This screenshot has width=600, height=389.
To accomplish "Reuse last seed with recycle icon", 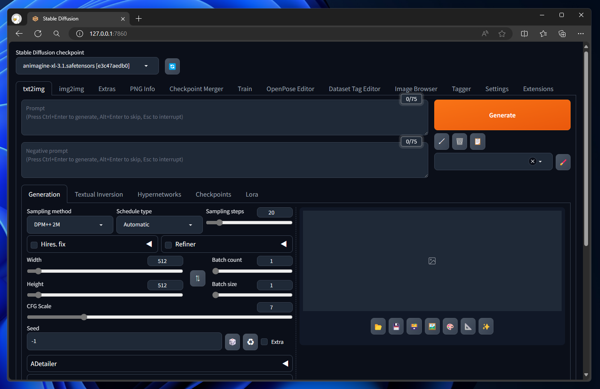I will point(250,342).
